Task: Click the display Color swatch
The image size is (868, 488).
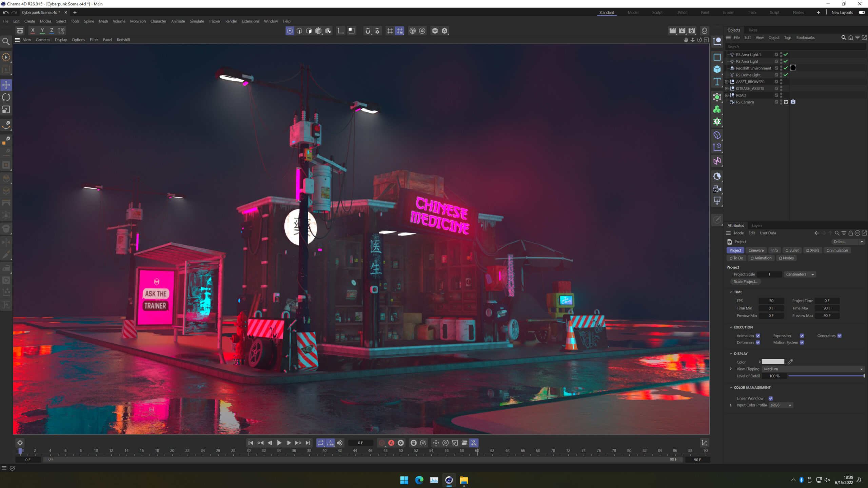Action: pos(773,362)
